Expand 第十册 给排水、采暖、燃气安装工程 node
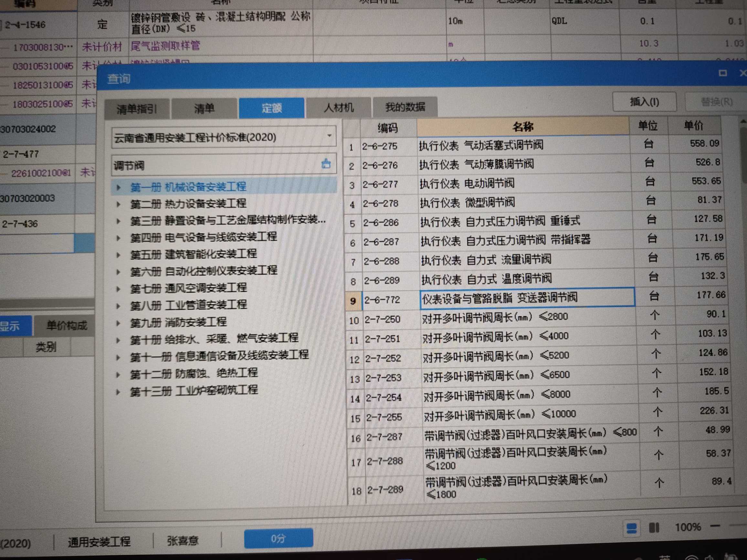747x560 pixels. [x=118, y=340]
